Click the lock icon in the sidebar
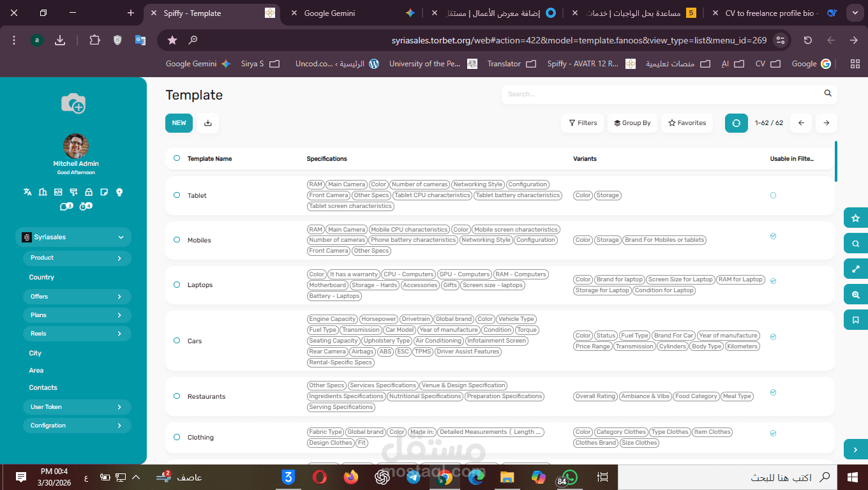 (x=89, y=192)
